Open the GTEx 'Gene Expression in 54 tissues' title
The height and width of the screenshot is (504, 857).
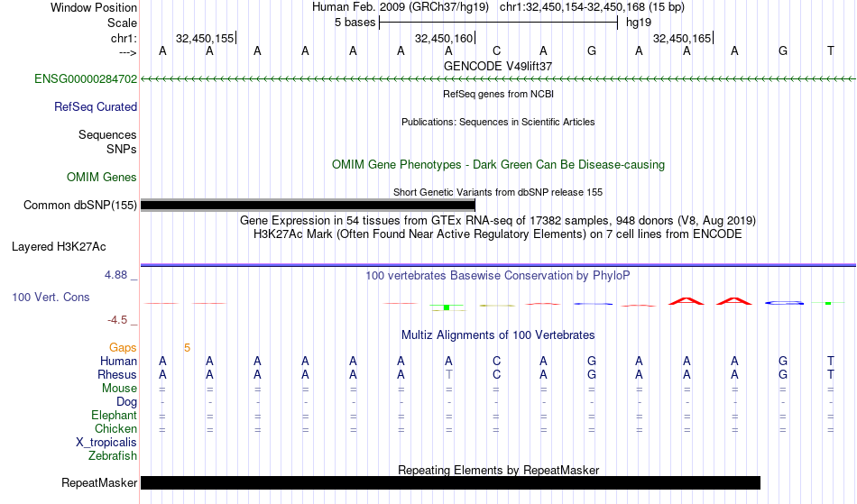coord(498,221)
